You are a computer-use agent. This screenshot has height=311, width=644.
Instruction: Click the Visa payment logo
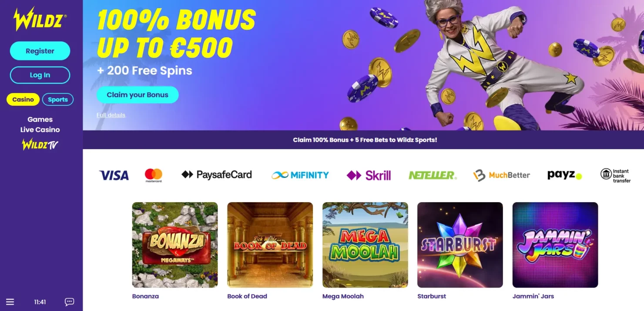coord(114,175)
